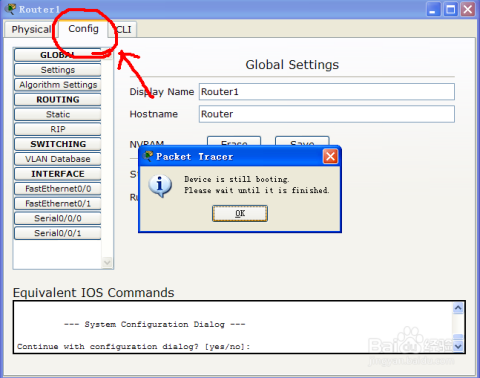Click the Display Name input field
The width and height of the screenshot is (480, 378).
(x=327, y=92)
